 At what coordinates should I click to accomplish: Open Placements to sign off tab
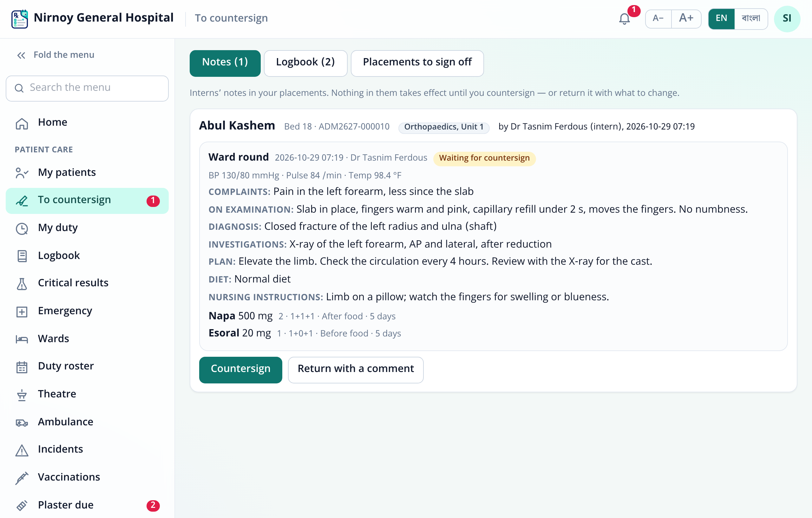417,63
